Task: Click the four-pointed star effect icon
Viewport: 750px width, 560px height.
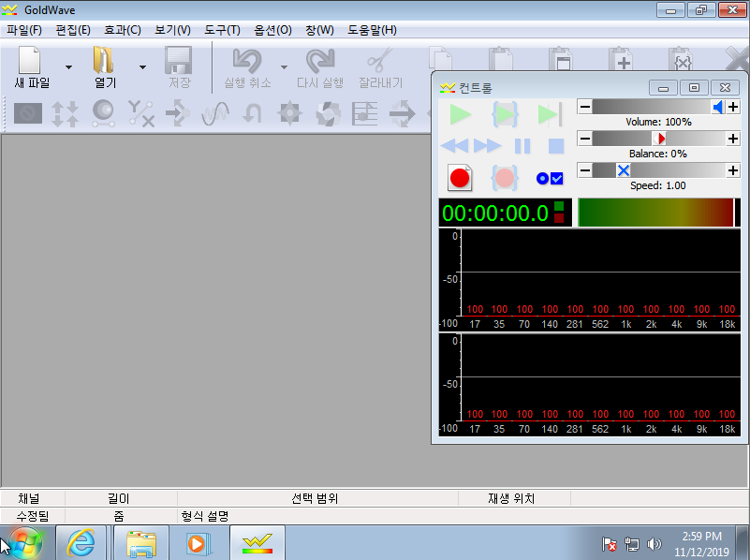Action: click(290, 114)
